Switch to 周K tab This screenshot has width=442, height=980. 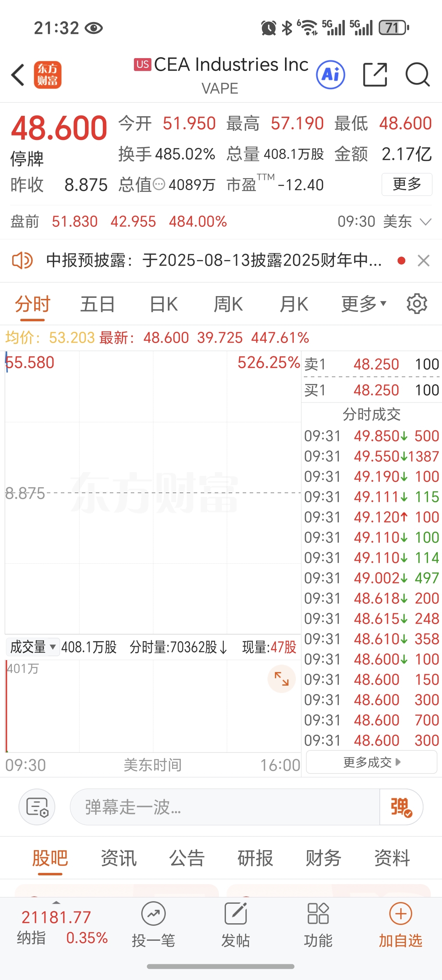228,304
